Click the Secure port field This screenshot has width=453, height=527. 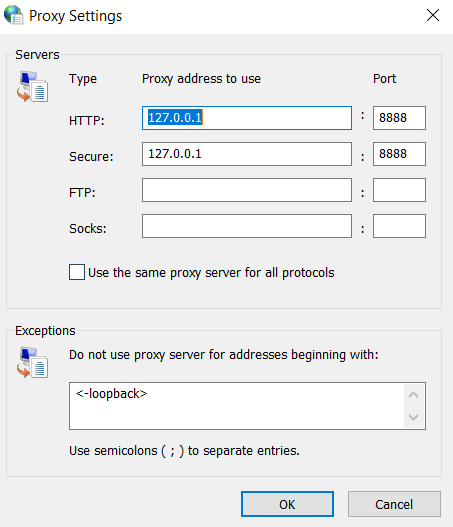click(x=399, y=154)
